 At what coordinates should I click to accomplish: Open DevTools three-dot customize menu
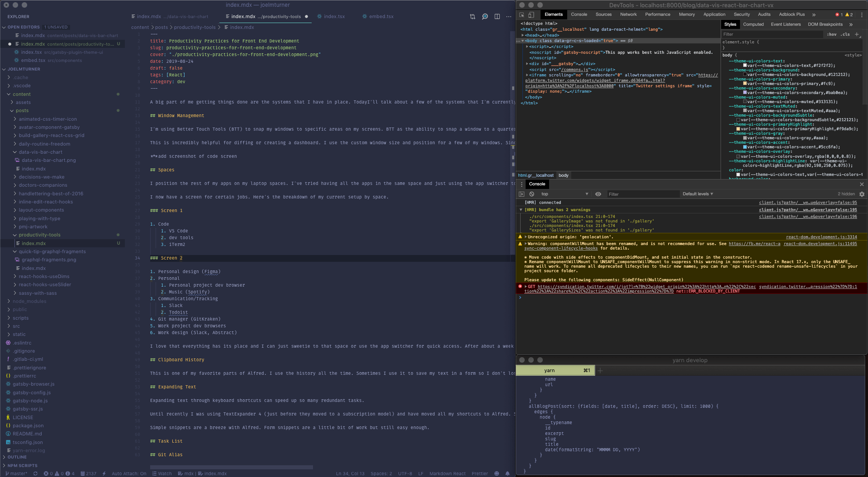pyautogui.click(x=861, y=14)
